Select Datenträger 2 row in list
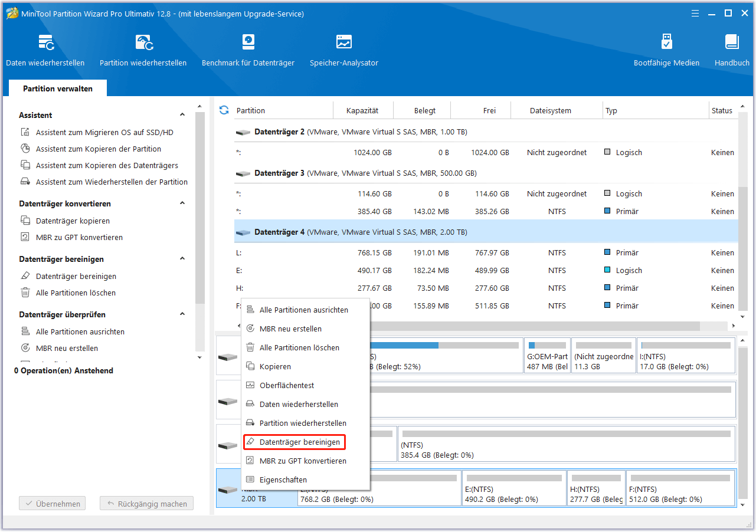The image size is (756, 532). tap(486, 132)
